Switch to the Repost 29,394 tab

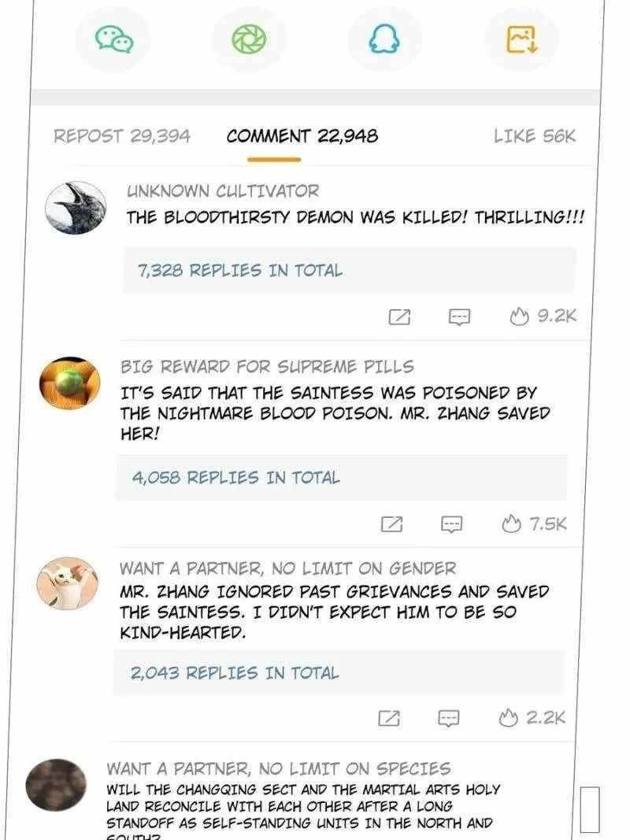(121, 136)
